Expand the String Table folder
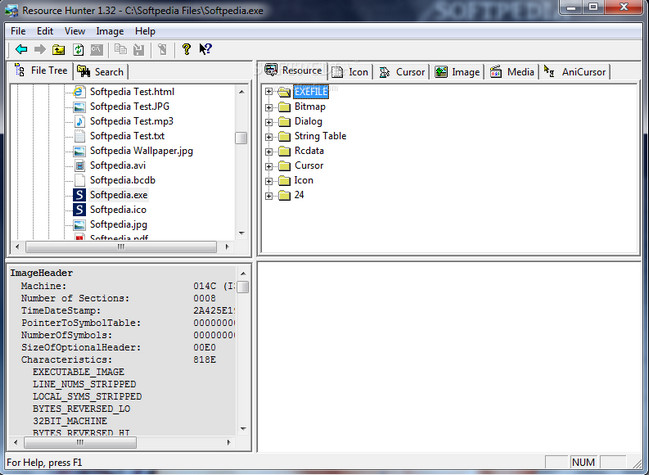649x475 pixels. pos(269,136)
